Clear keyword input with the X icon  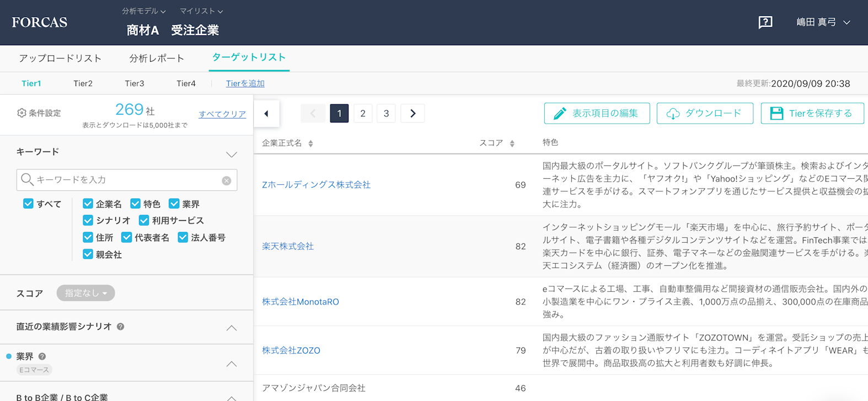(x=226, y=180)
